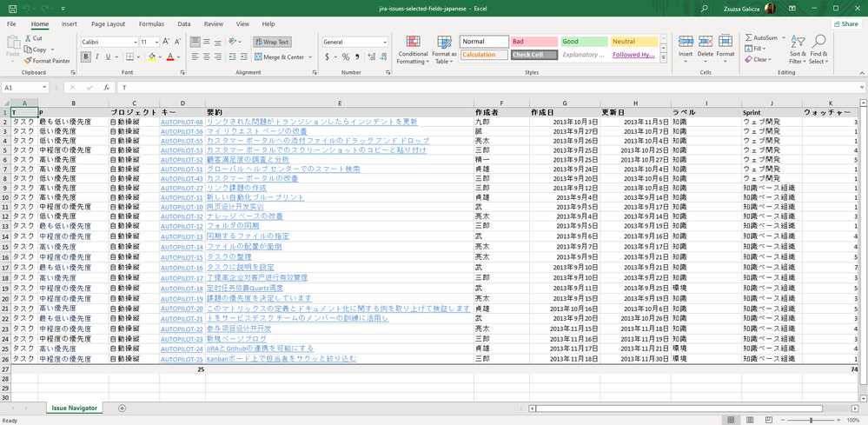Click the Copy icon in Clipboard

point(28,50)
